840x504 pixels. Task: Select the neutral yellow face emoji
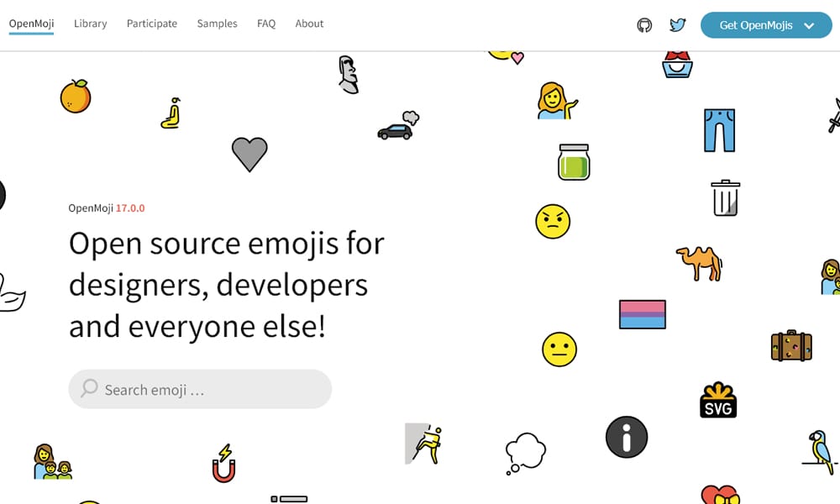559,349
